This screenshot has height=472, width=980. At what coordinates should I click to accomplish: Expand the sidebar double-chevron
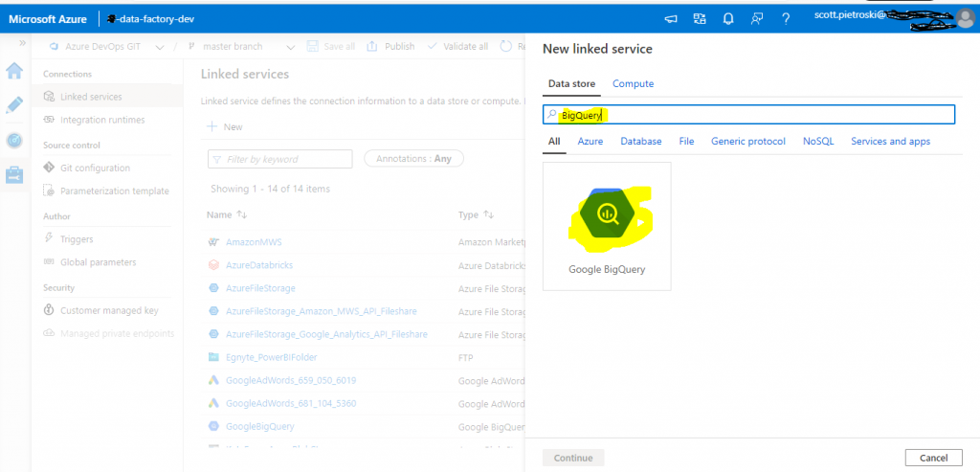[x=23, y=42]
